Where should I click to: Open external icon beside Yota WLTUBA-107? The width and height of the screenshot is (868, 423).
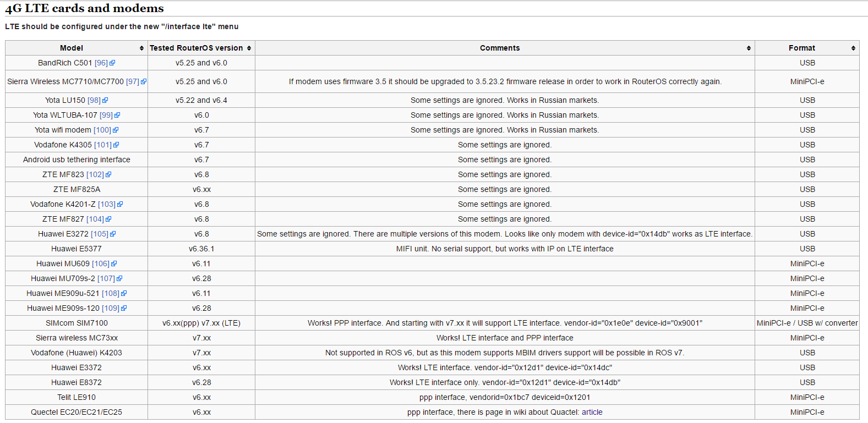[x=117, y=116]
